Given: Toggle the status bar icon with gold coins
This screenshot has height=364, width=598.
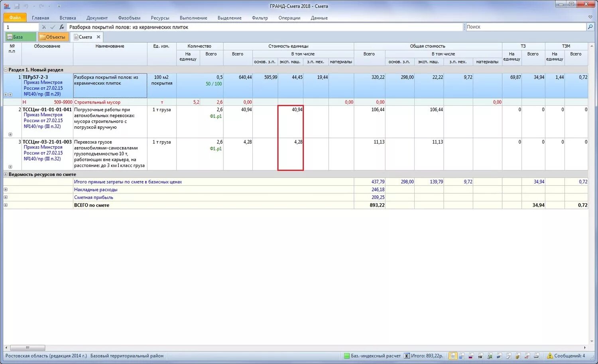Looking at the screenshot, I should (x=518, y=356).
